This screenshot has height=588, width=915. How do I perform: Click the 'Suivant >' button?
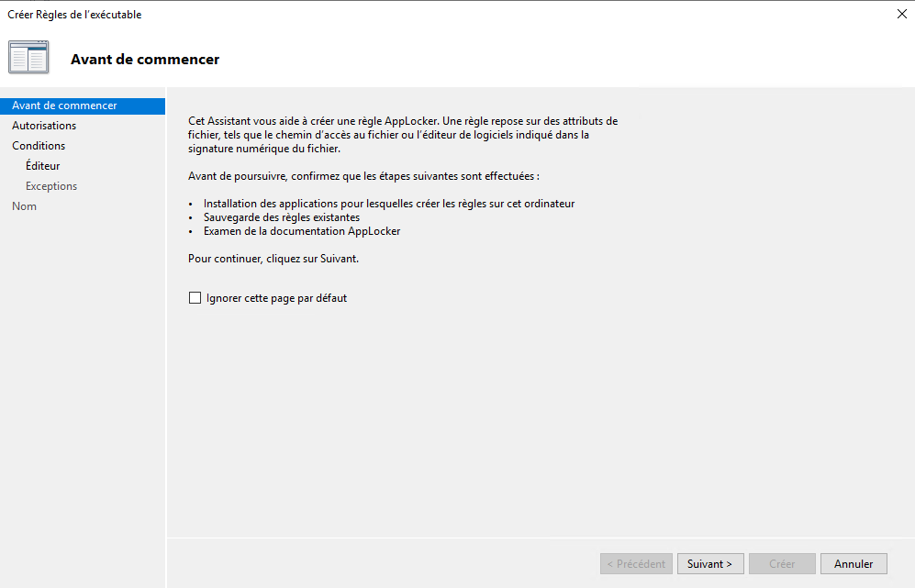(710, 563)
